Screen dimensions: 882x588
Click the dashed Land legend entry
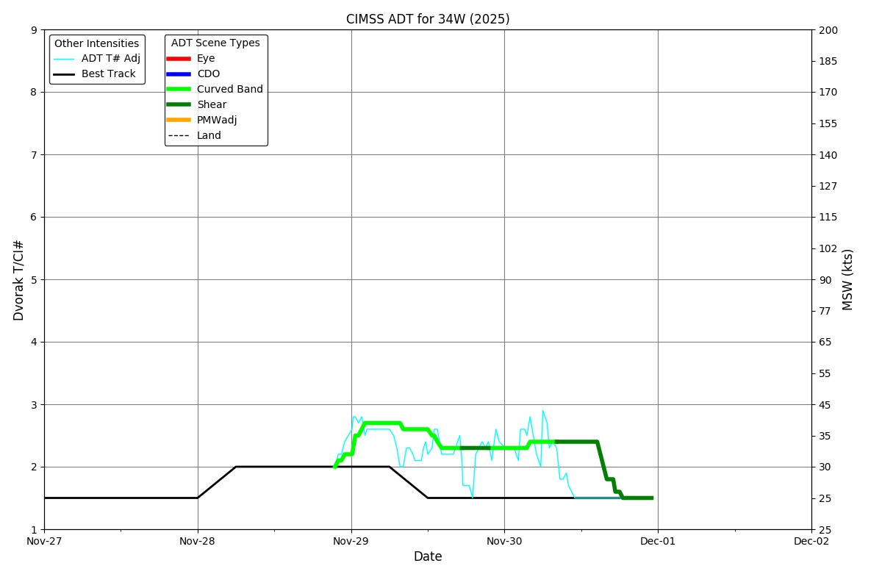(195, 136)
